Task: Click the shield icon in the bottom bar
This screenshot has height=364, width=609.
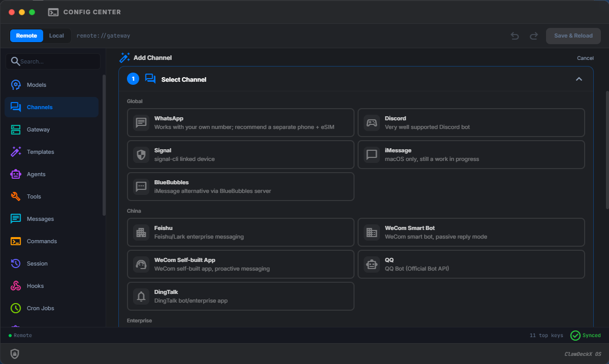Action: click(15, 353)
